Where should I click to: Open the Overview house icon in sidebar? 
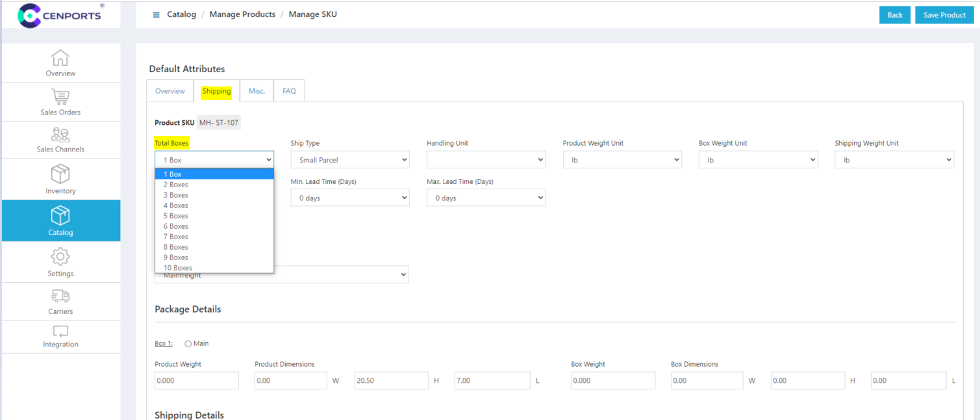point(60,58)
